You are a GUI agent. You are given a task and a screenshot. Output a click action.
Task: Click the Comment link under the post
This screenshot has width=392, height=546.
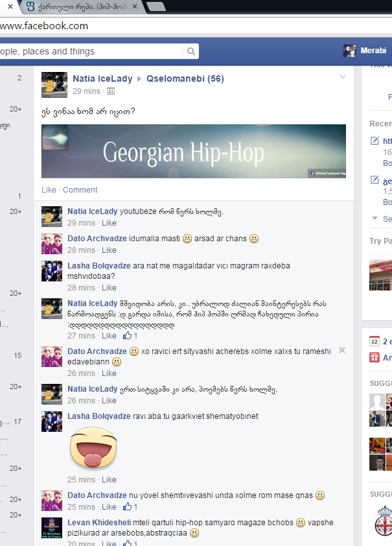pos(80,190)
